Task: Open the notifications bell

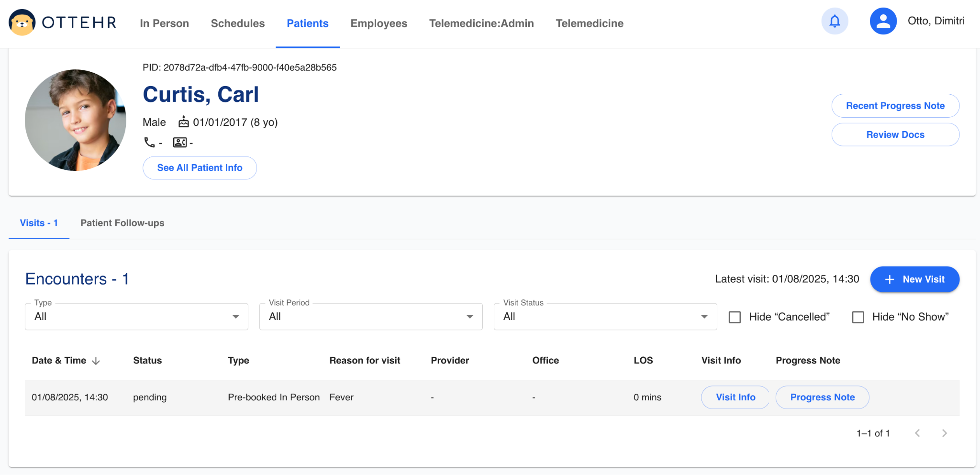Action: pos(835,22)
